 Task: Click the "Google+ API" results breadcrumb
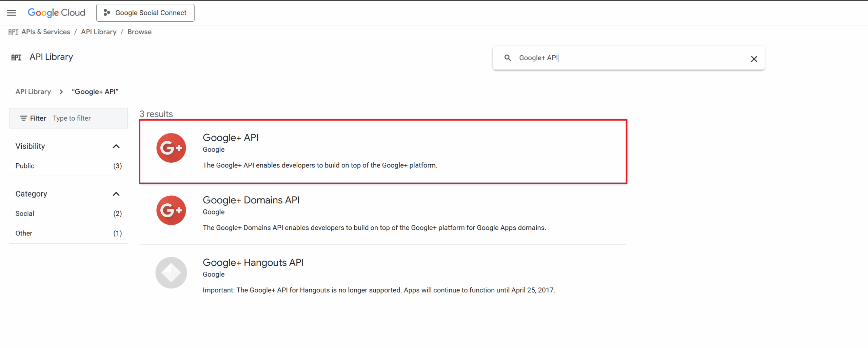pos(95,92)
